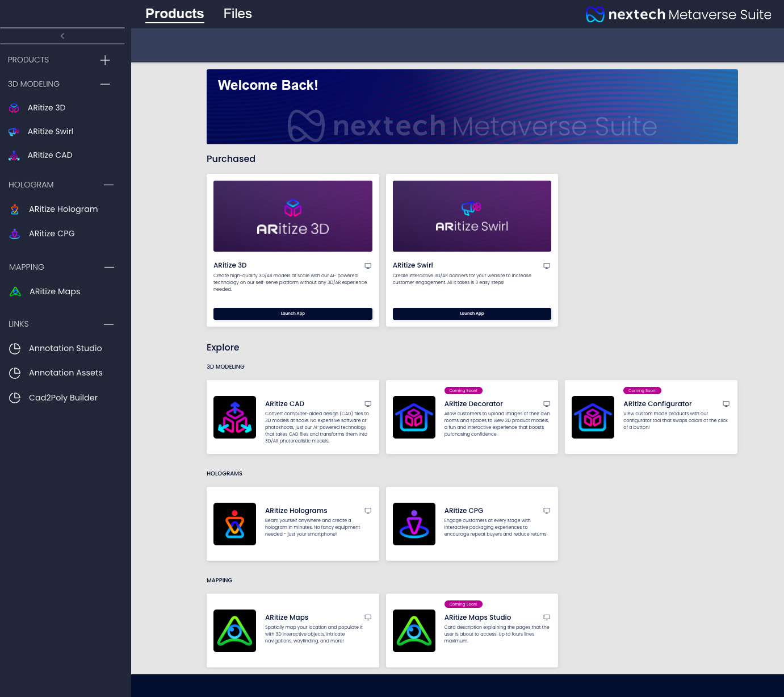Switch to the Products tab
The height and width of the screenshot is (697, 784).
175,14
